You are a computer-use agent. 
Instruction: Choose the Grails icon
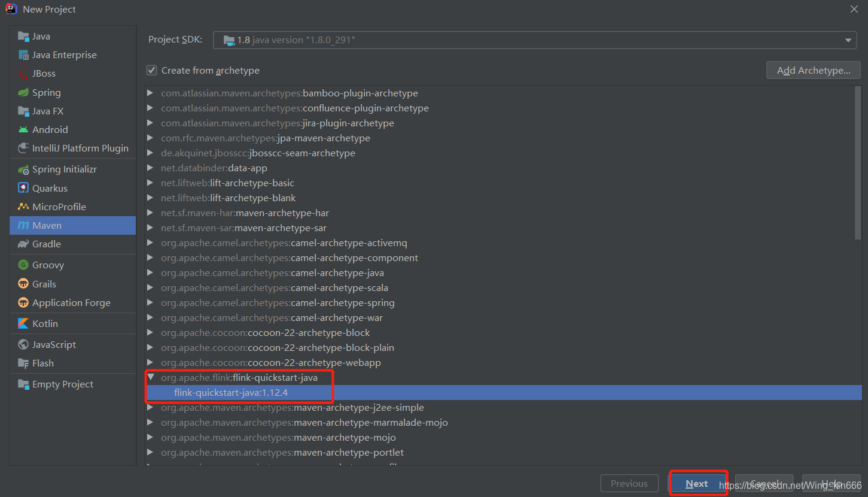[x=23, y=284]
